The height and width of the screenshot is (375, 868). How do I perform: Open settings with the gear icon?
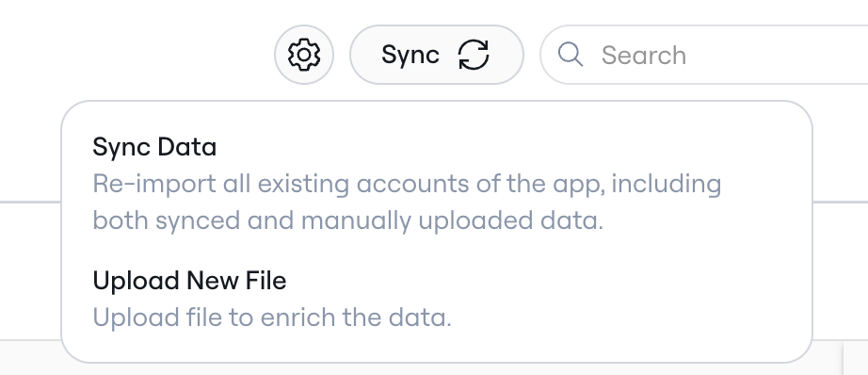click(304, 55)
